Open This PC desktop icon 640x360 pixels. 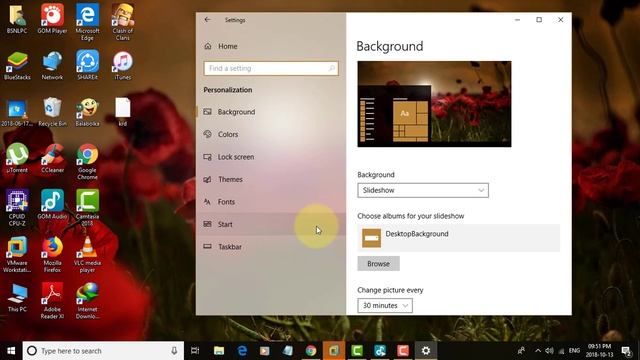click(x=17, y=298)
